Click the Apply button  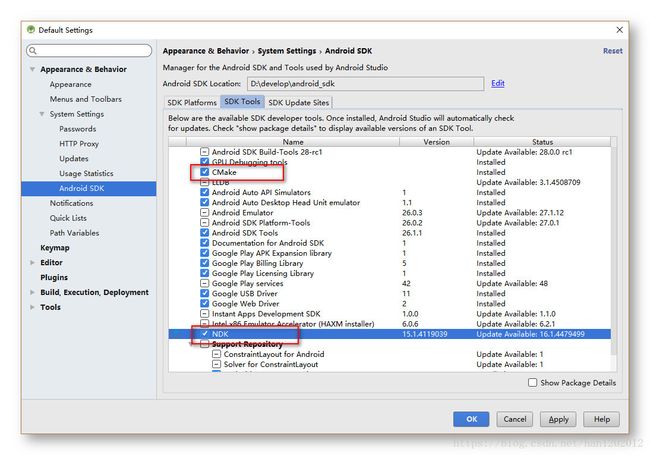(558, 419)
